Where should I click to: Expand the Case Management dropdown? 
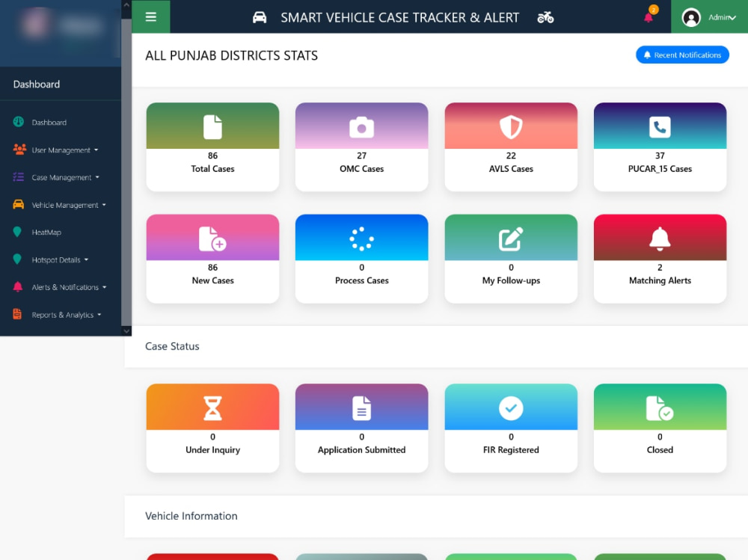(x=97, y=177)
